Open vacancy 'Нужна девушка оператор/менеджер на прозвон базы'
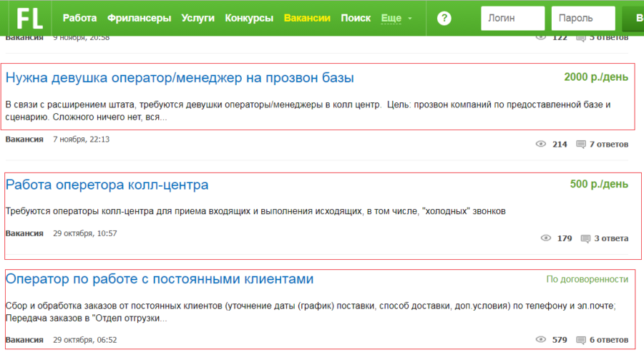The image size is (644, 355). (x=180, y=77)
